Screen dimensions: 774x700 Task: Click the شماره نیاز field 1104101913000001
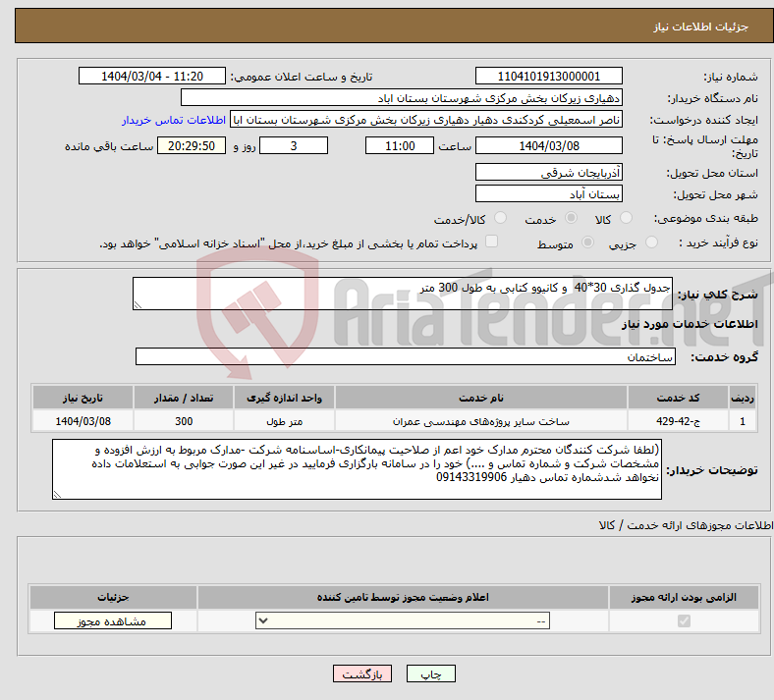pyautogui.click(x=548, y=76)
